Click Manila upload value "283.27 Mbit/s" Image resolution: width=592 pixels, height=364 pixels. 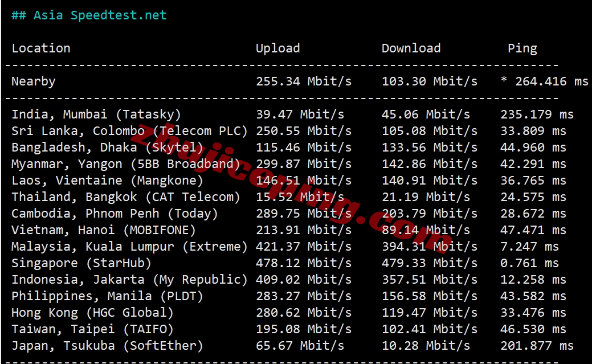(x=304, y=296)
